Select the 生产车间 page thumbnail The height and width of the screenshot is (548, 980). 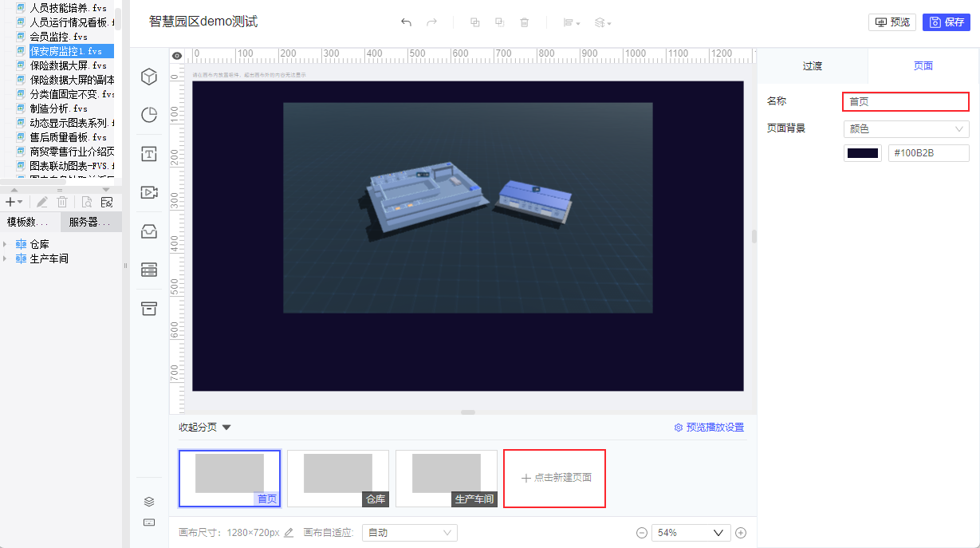[447, 478]
